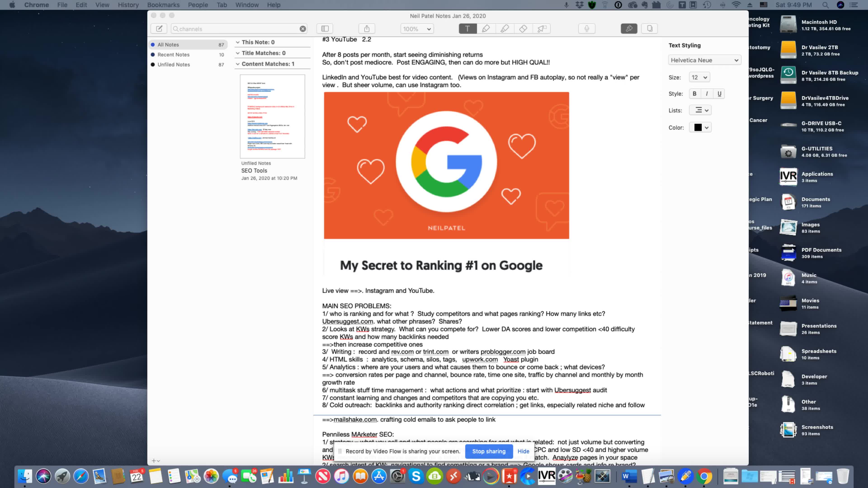Image resolution: width=868 pixels, height=488 pixels.
Task: Open Safari from the Dock
Action: tap(81, 476)
